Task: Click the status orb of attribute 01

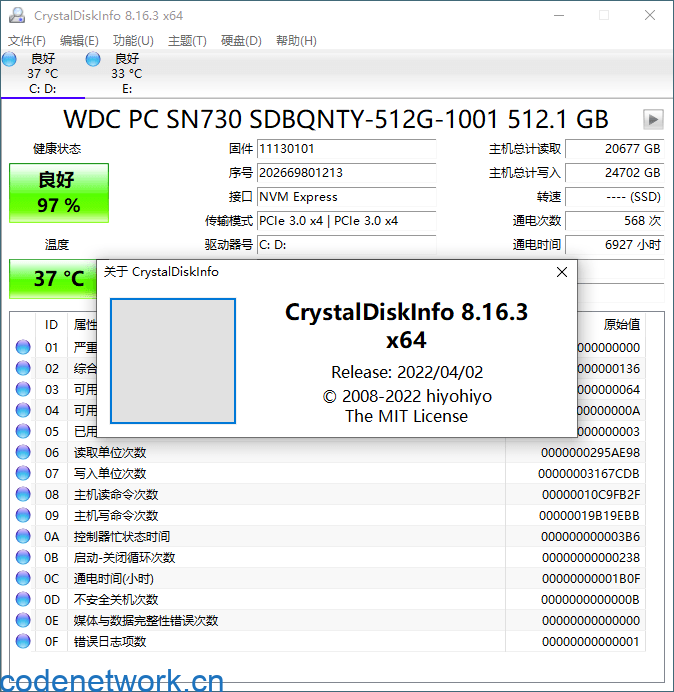Action: point(23,347)
